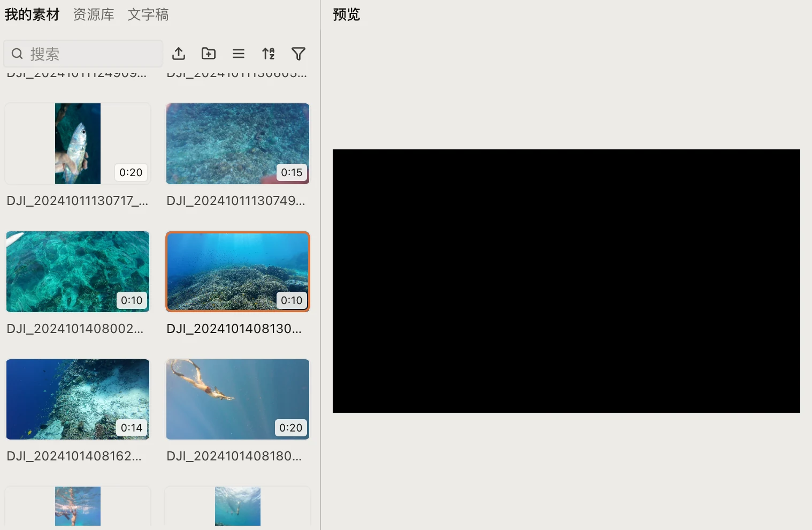Select the turquoise water clip DJI_2024101408002
The image size is (812, 530).
pos(78,271)
